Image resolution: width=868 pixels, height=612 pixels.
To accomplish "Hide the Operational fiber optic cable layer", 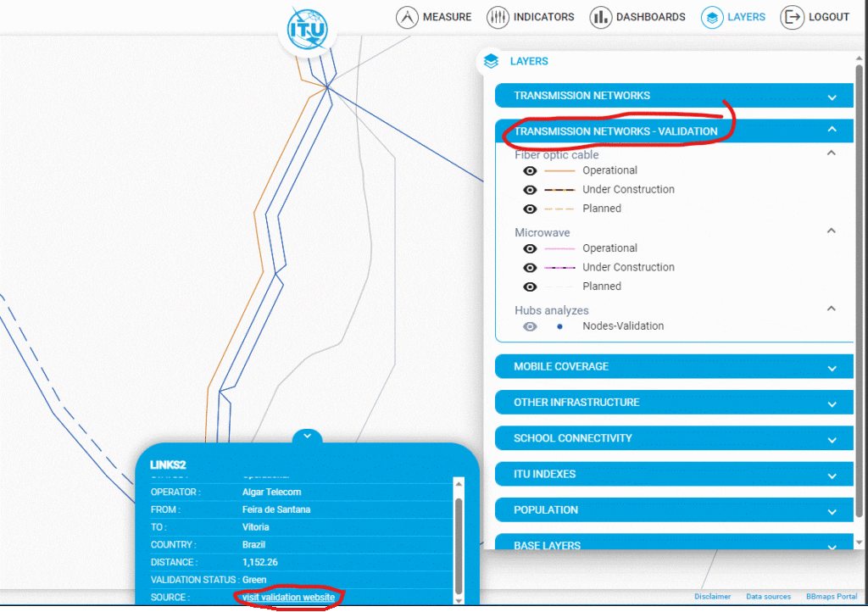I will tap(530, 170).
